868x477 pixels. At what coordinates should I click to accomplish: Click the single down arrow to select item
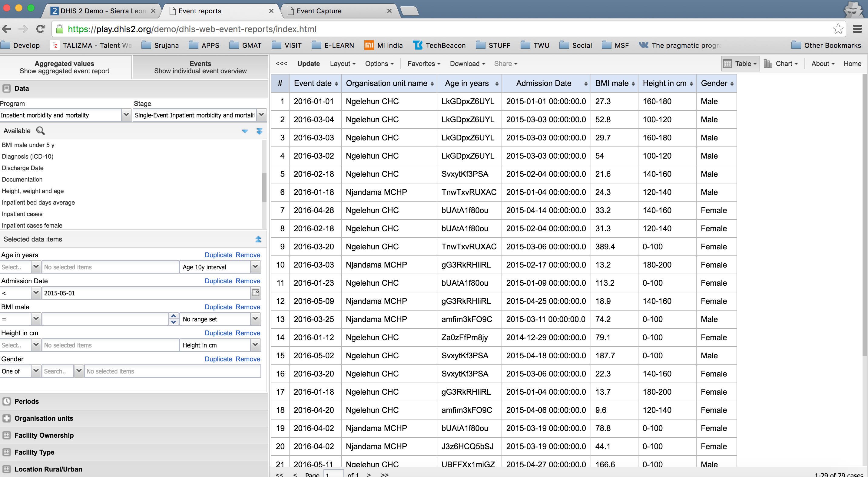tap(245, 131)
